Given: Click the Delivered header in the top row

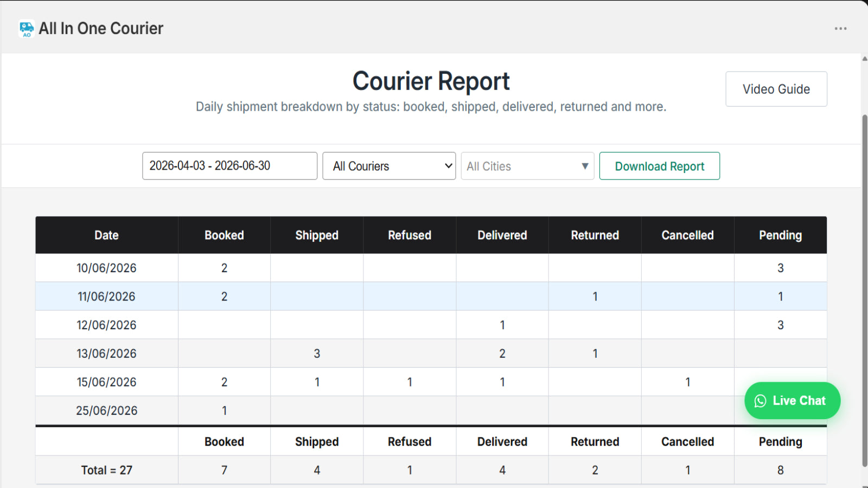Looking at the screenshot, I should click(502, 235).
